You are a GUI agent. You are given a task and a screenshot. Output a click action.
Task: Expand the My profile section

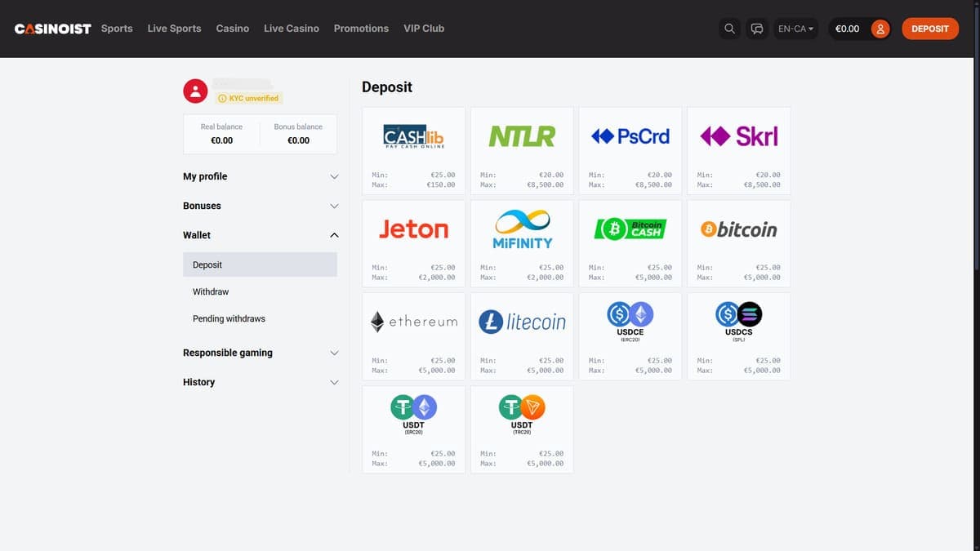(260, 176)
